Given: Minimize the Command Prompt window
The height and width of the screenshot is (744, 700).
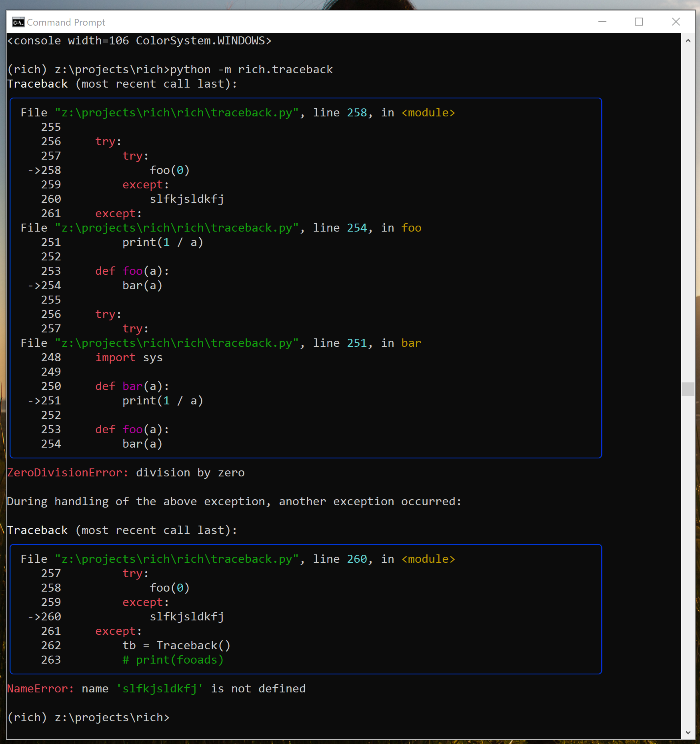Looking at the screenshot, I should pyautogui.click(x=602, y=22).
